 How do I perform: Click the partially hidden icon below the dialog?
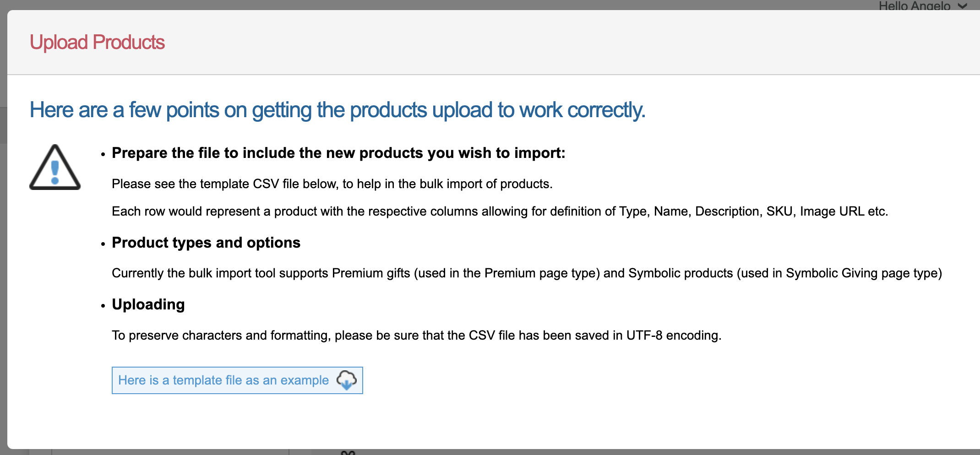tap(348, 453)
